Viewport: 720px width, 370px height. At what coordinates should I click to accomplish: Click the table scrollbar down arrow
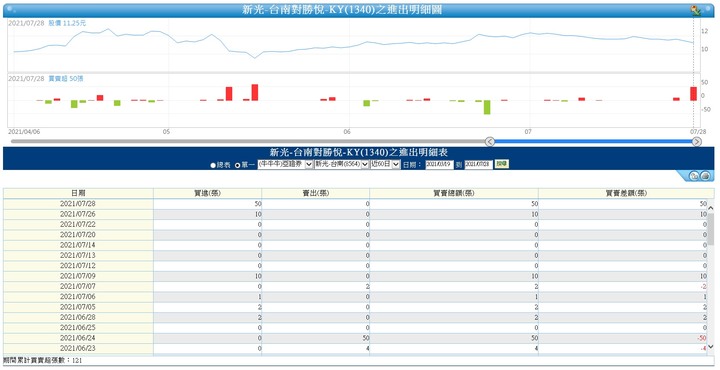[711, 347]
